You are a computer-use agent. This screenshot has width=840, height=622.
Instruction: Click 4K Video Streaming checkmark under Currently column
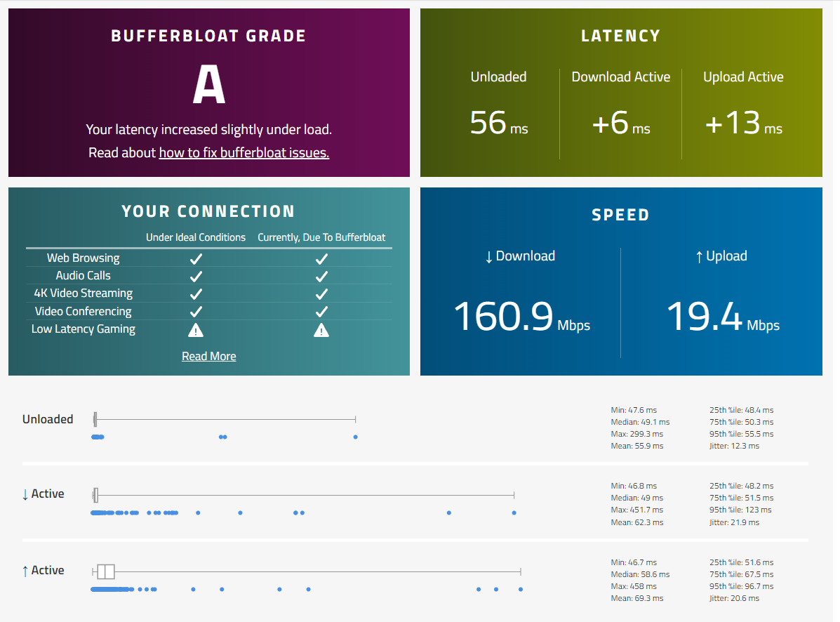pyautogui.click(x=321, y=294)
